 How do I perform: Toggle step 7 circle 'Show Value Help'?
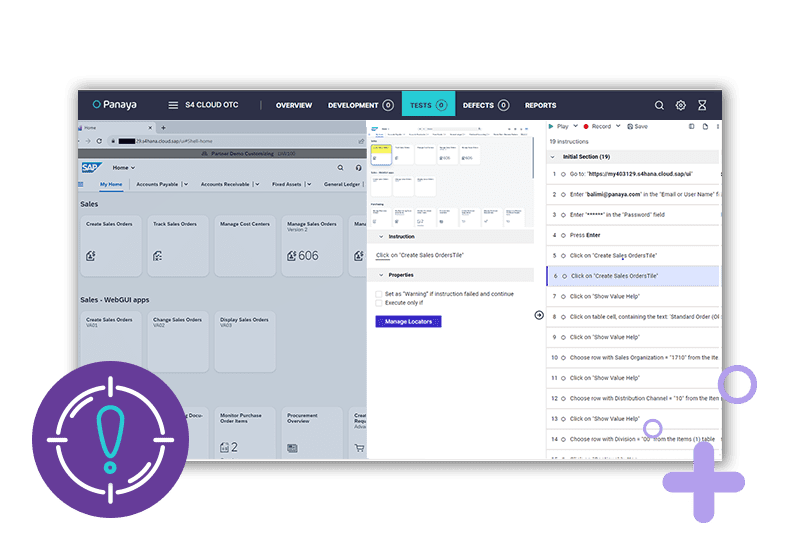coord(564,296)
